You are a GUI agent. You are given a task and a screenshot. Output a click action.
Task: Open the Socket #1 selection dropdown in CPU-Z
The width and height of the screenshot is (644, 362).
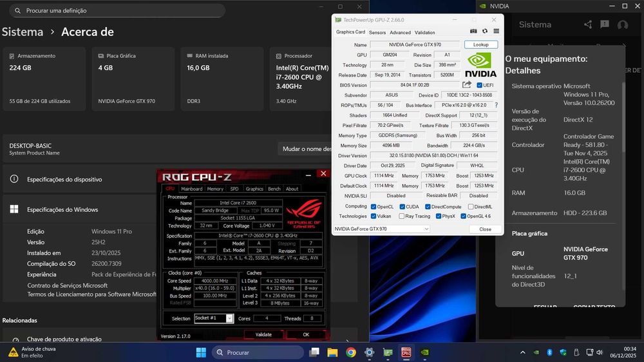(x=214, y=318)
